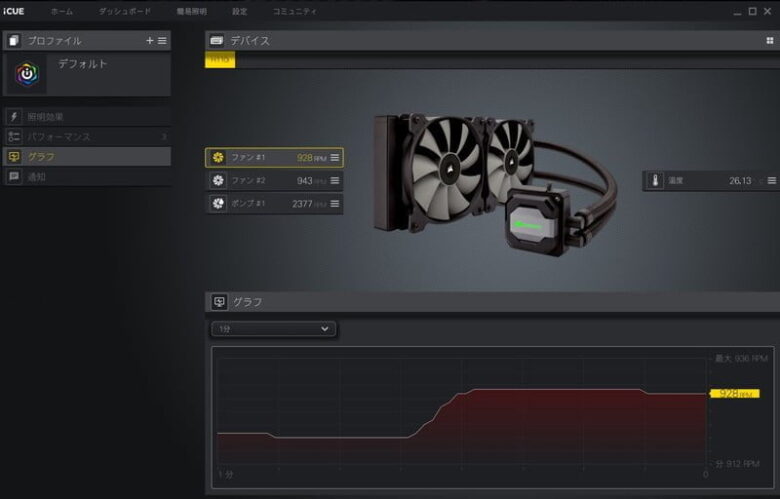Image resolution: width=780 pixels, height=499 pixels.
Task: Open the profile panel hamburger menu
Action: (162, 40)
